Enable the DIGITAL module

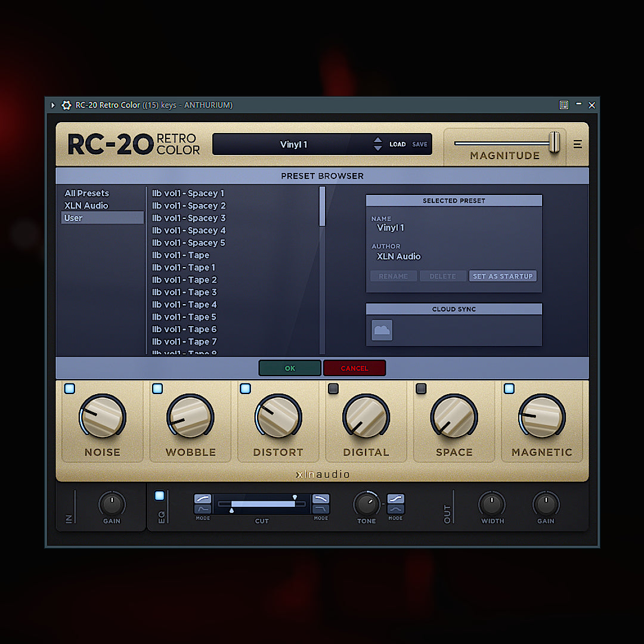pos(333,389)
